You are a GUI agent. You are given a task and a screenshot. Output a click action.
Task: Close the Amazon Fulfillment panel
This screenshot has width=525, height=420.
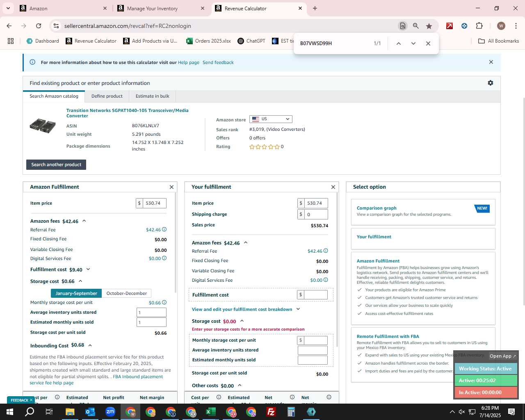pos(171,187)
